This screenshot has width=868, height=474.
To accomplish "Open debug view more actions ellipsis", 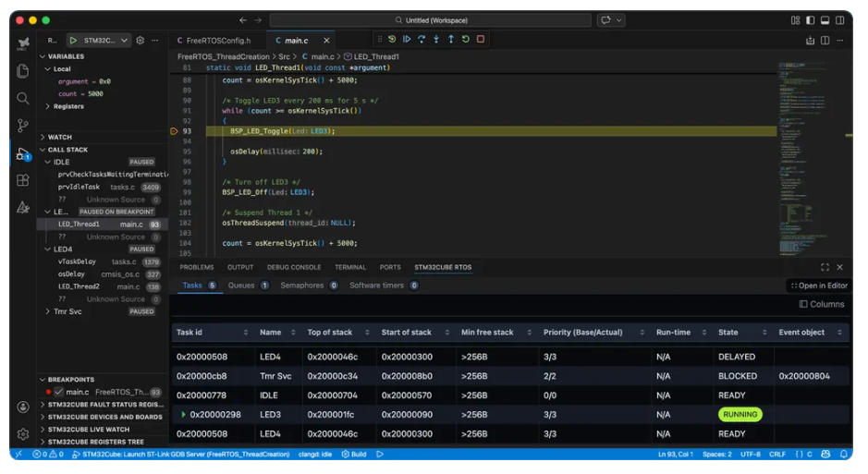I will coord(155,41).
